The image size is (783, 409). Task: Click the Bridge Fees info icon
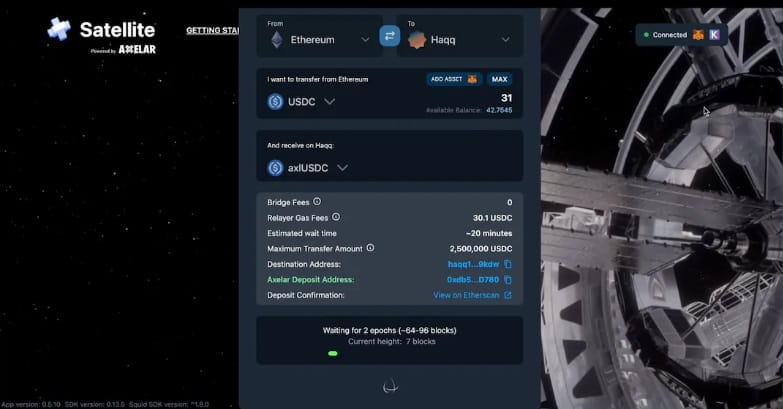(317, 201)
